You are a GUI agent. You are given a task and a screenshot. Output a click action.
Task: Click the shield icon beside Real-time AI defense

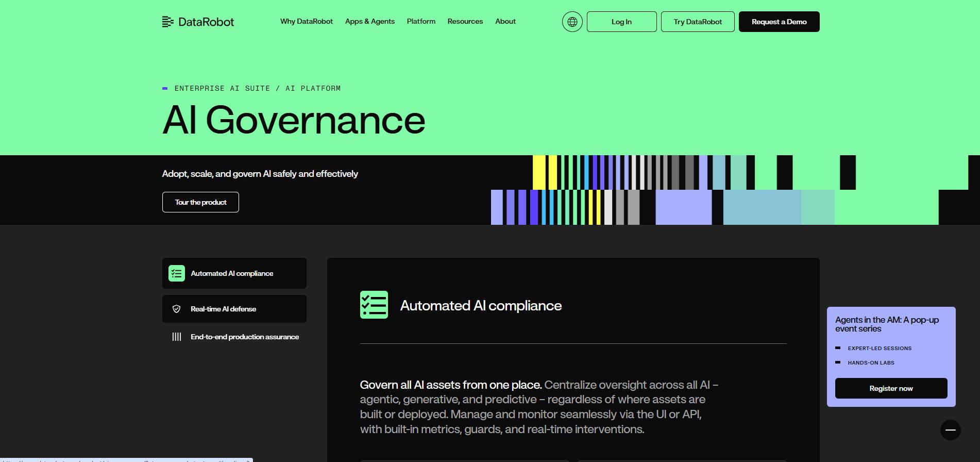tap(177, 309)
